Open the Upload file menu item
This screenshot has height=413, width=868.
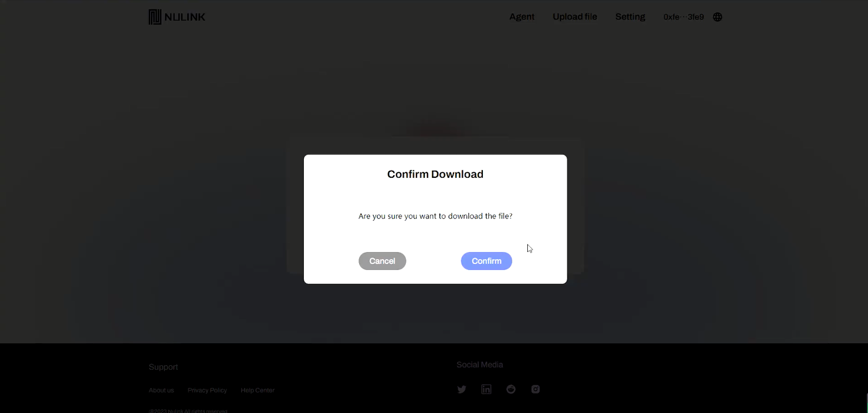pyautogui.click(x=575, y=17)
